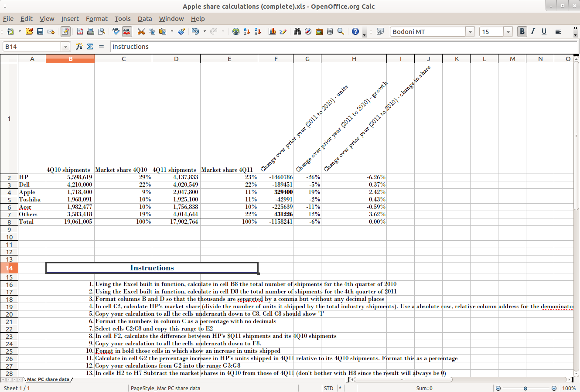Toggle Bold formatting

tap(522, 31)
